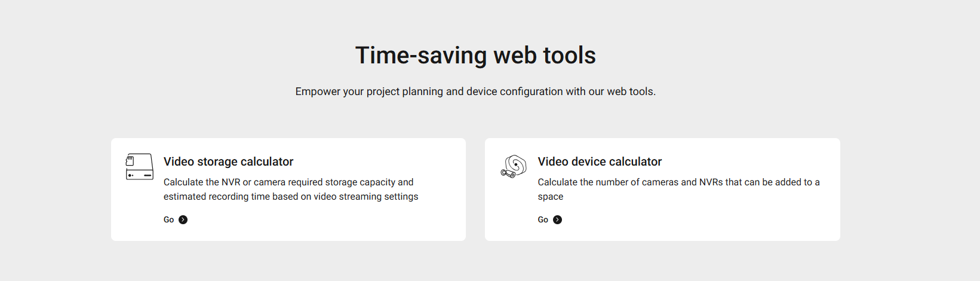Click arrow icon under Video storage calculator
This screenshot has width=980, height=281.
[183, 220]
